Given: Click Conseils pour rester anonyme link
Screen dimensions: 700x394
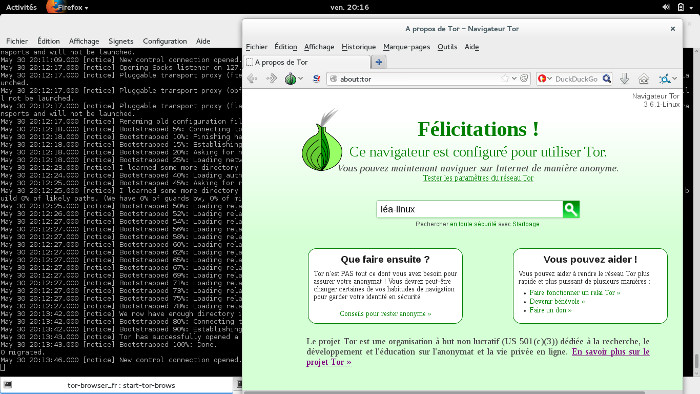Looking at the screenshot, I should (x=385, y=314).
